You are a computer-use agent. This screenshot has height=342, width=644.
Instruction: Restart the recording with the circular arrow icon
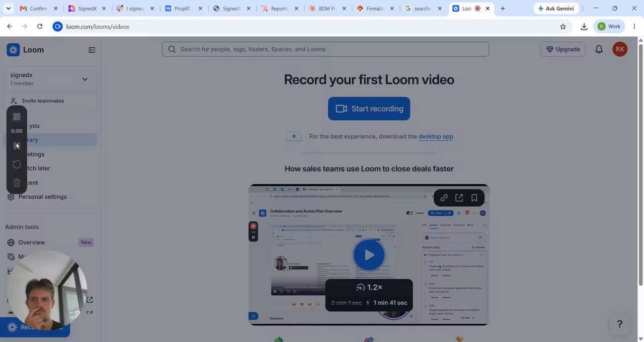17,164
